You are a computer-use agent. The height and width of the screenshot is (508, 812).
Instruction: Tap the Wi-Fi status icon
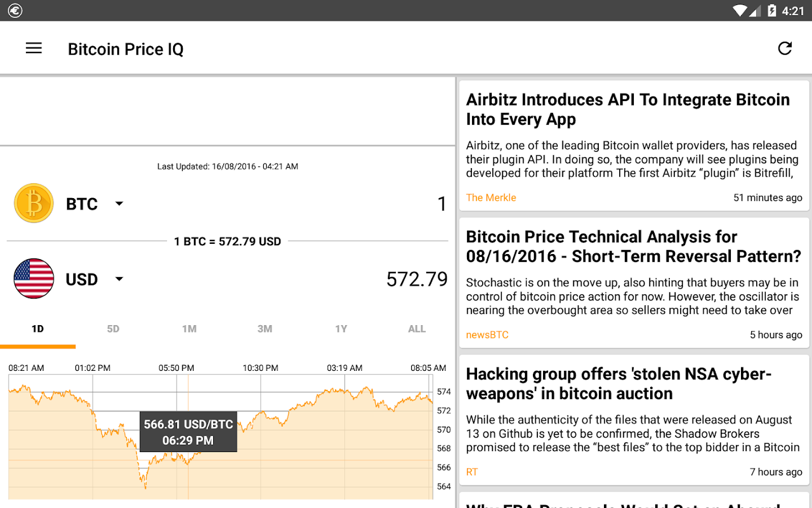click(x=739, y=11)
